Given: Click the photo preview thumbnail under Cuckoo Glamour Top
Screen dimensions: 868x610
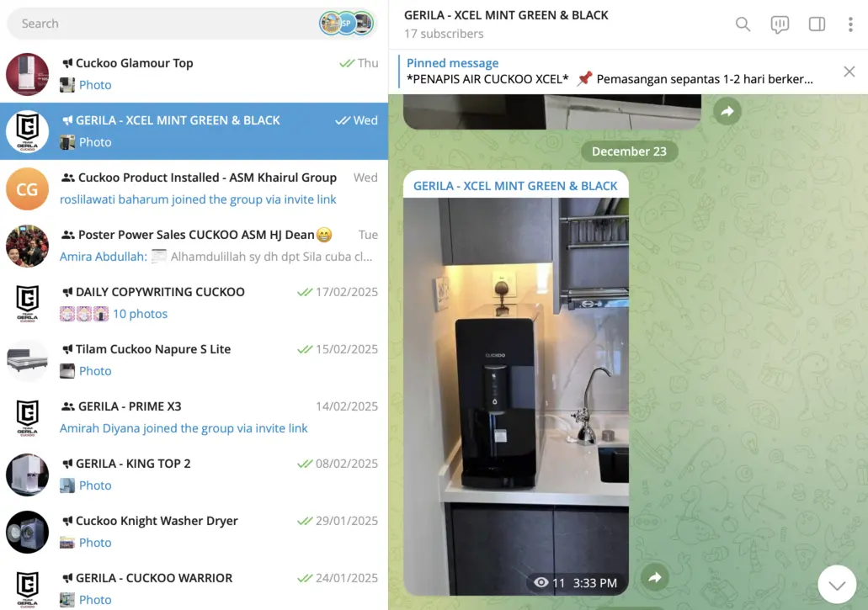Looking at the screenshot, I should pos(67,85).
